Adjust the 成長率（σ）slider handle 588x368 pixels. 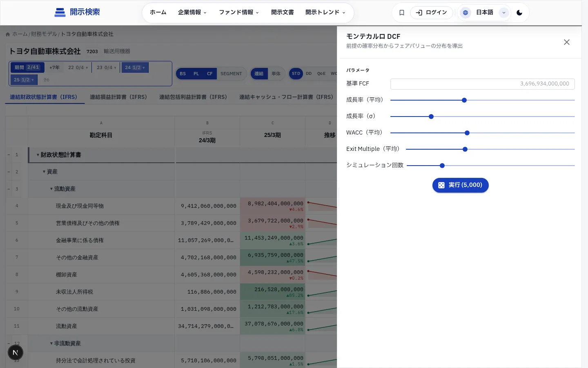click(x=431, y=117)
